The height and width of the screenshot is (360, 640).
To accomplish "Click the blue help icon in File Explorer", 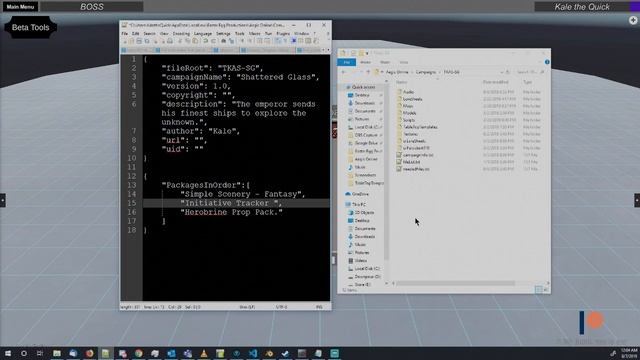I will point(547,62).
